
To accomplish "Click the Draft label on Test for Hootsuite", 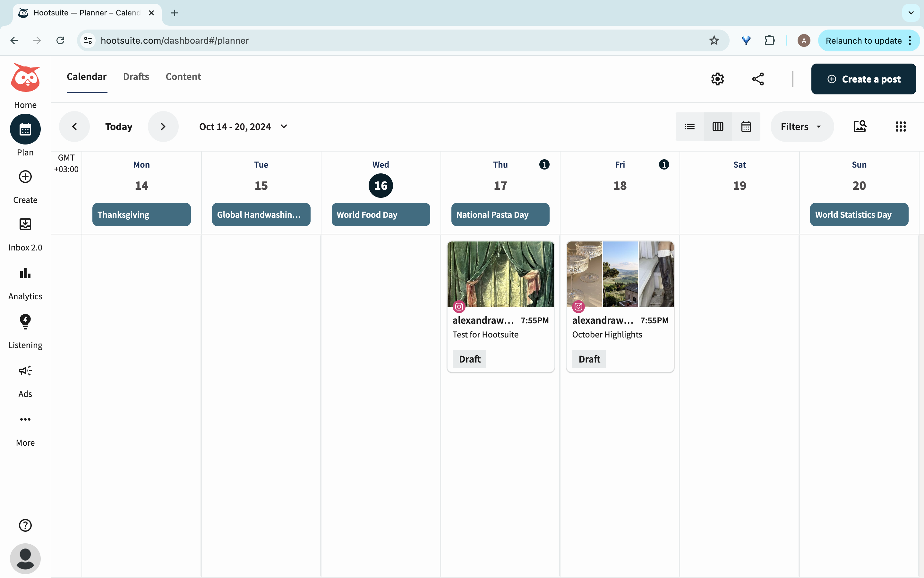I will 469,359.
